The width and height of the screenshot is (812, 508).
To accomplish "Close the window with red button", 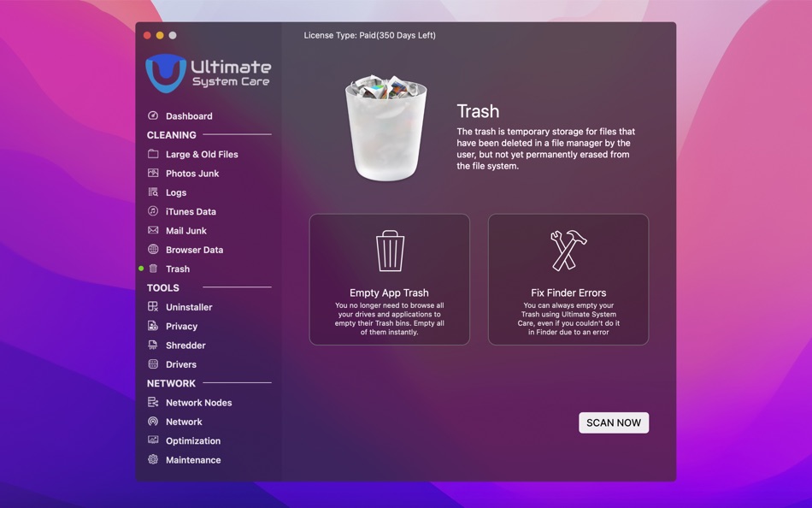I will [147, 35].
